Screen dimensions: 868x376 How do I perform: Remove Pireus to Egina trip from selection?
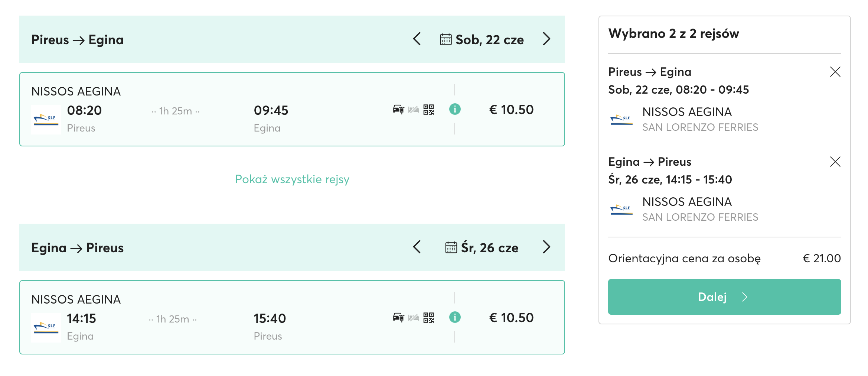coord(835,72)
